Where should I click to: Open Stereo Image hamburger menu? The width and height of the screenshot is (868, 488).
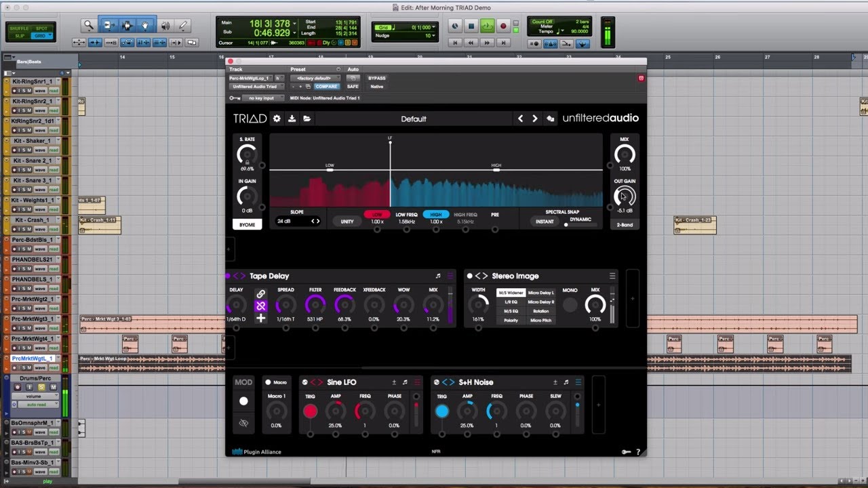click(612, 276)
